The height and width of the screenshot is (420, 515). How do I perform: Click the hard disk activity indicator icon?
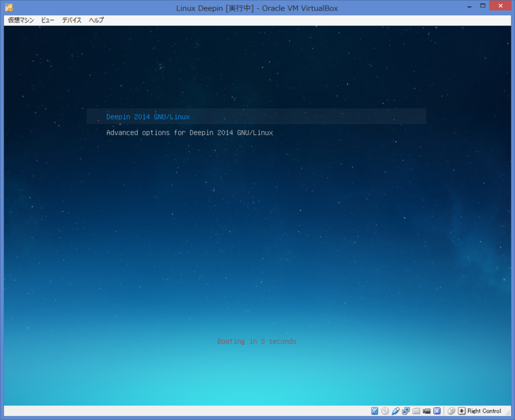(374, 411)
